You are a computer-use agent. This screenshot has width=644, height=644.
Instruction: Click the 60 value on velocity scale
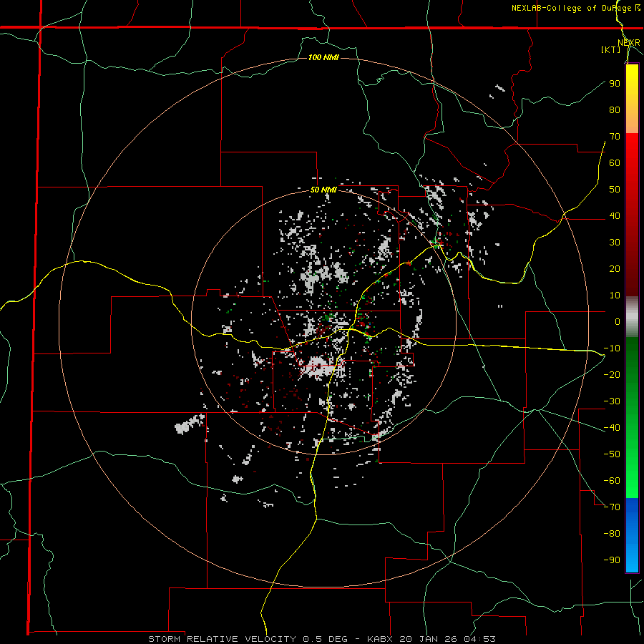click(615, 162)
